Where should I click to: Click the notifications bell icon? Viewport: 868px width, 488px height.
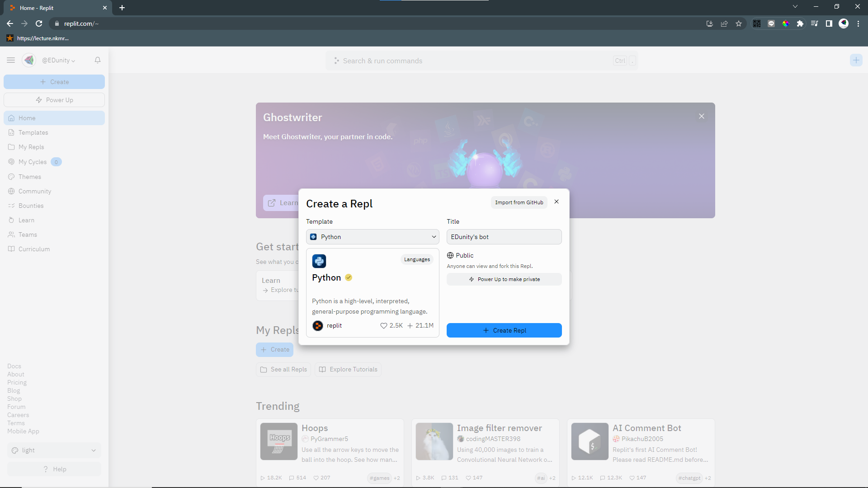click(x=98, y=60)
